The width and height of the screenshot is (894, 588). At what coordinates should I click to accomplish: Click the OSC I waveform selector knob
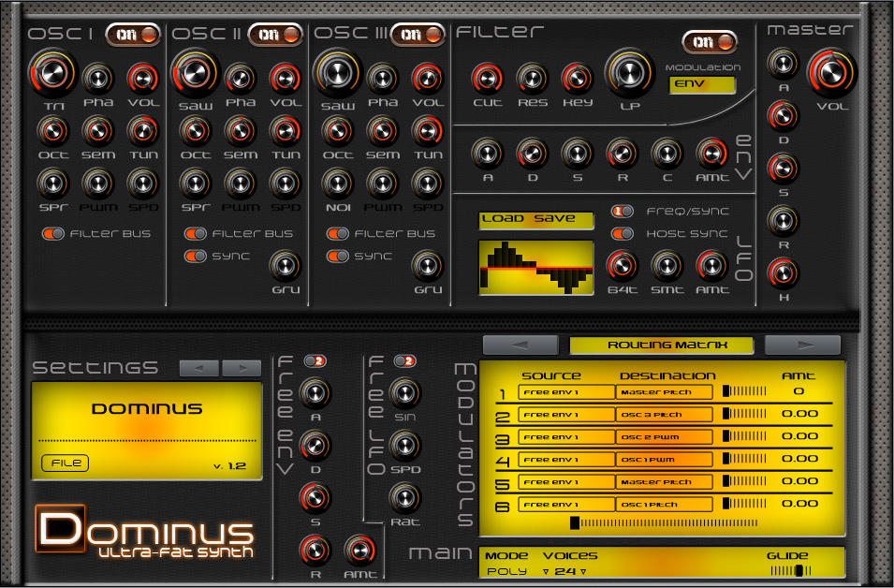click(52, 73)
